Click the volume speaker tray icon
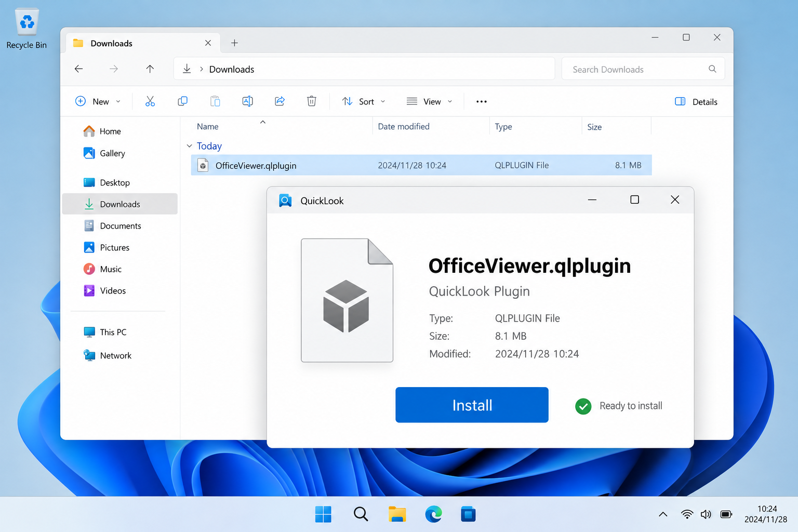The image size is (798, 532). (x=706, y=514)
